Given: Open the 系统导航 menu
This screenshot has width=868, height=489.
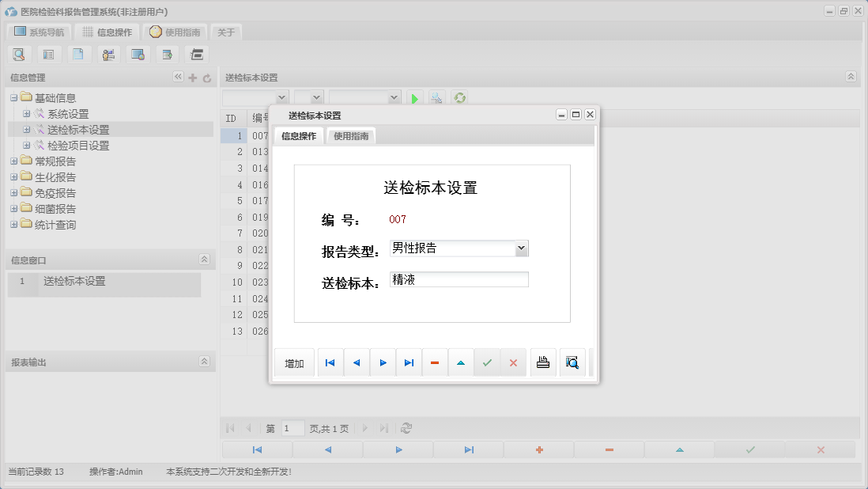Looking at the screenshot, I should pyautogui.click(x=38, y=32).
